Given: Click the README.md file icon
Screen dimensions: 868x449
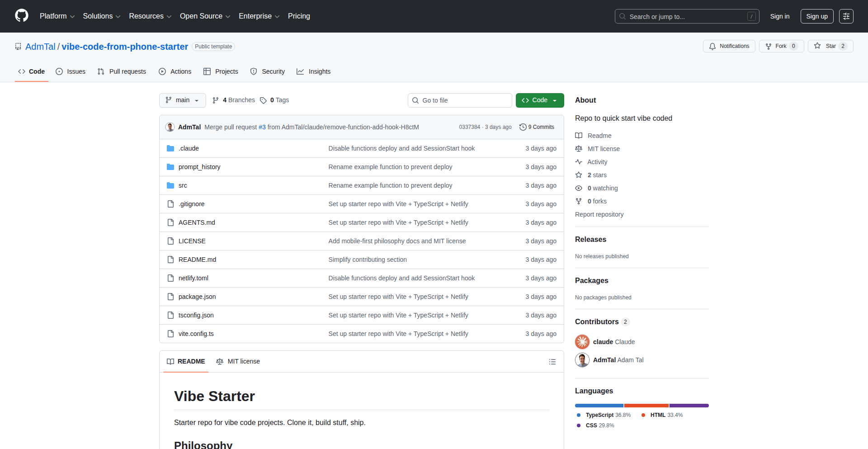Looking at the screenshot, I should coord(170,260).
